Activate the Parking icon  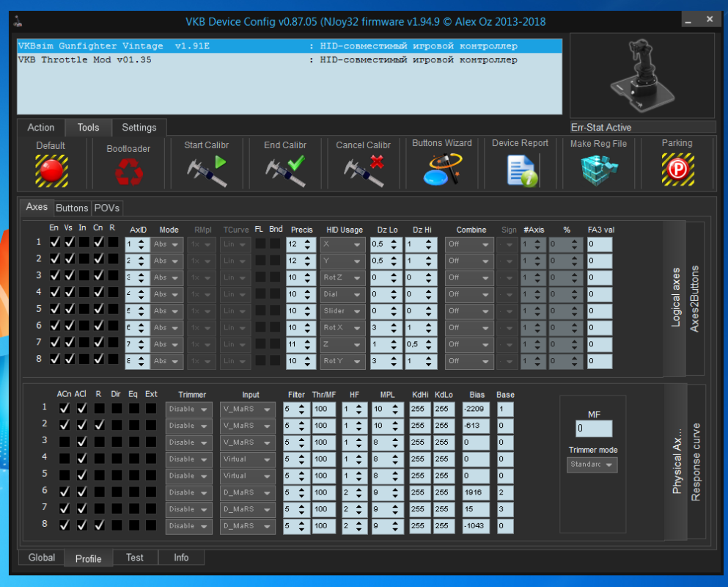pos(677,169)
